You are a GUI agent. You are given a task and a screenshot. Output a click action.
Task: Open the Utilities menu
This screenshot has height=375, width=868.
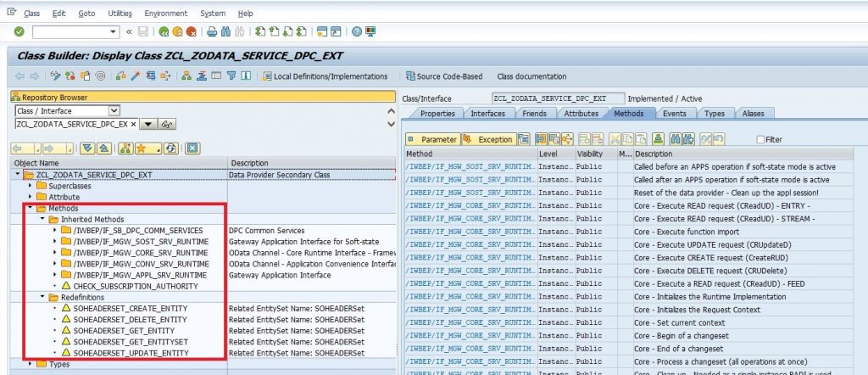pos(120,14)
